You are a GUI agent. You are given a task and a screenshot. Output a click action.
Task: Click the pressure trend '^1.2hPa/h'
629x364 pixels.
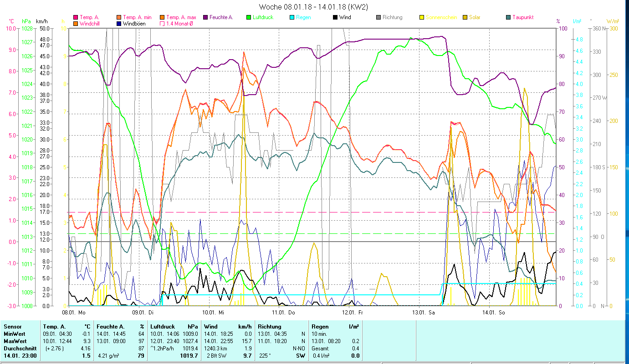pyautogui.click(x=162, y=349)
